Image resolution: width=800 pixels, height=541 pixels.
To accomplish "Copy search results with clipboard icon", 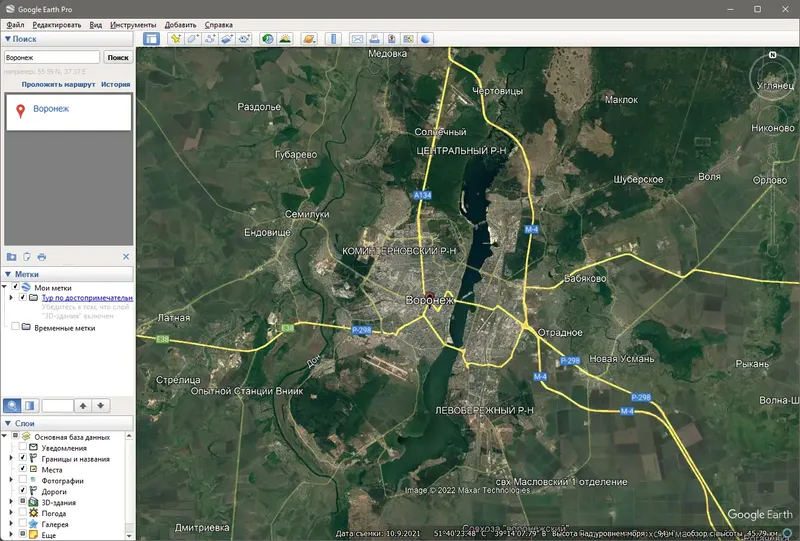I will (27, 257).
